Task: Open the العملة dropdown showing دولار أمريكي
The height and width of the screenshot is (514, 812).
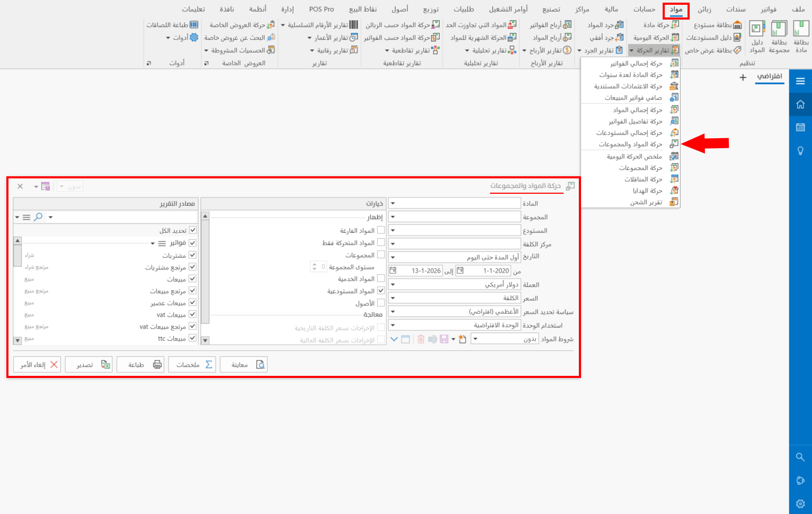Action: point(392,284)
